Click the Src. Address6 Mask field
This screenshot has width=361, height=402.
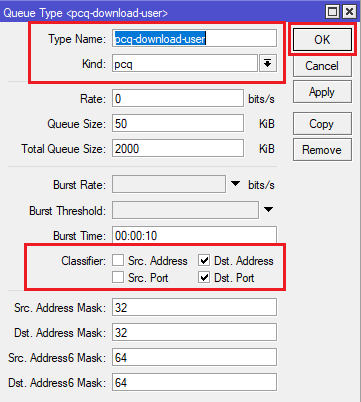(x=194, y=357)
